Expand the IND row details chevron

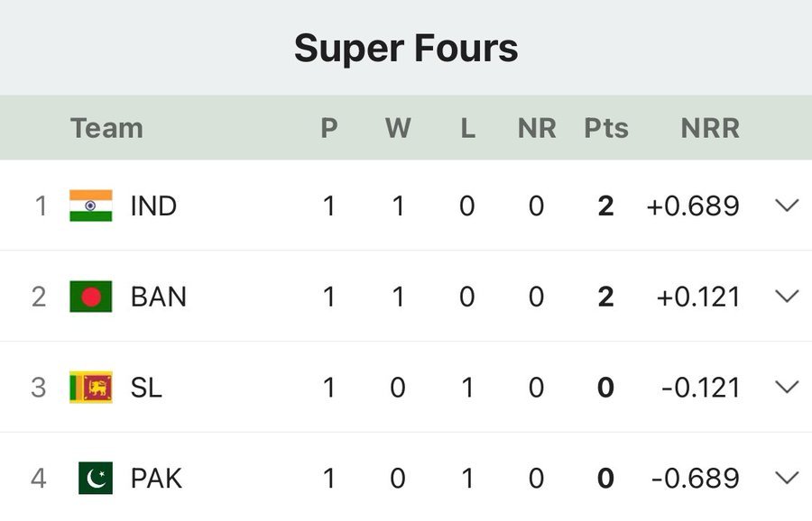click(787, 206)
